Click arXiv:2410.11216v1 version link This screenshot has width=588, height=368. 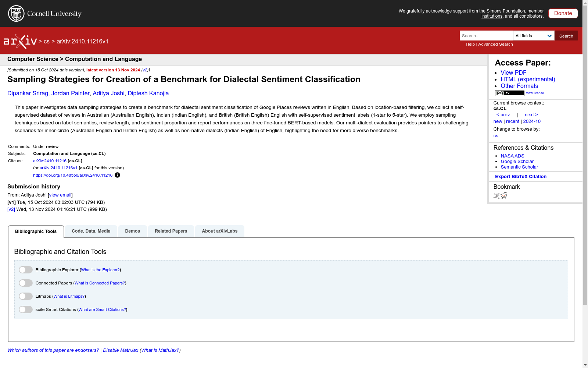58,168
